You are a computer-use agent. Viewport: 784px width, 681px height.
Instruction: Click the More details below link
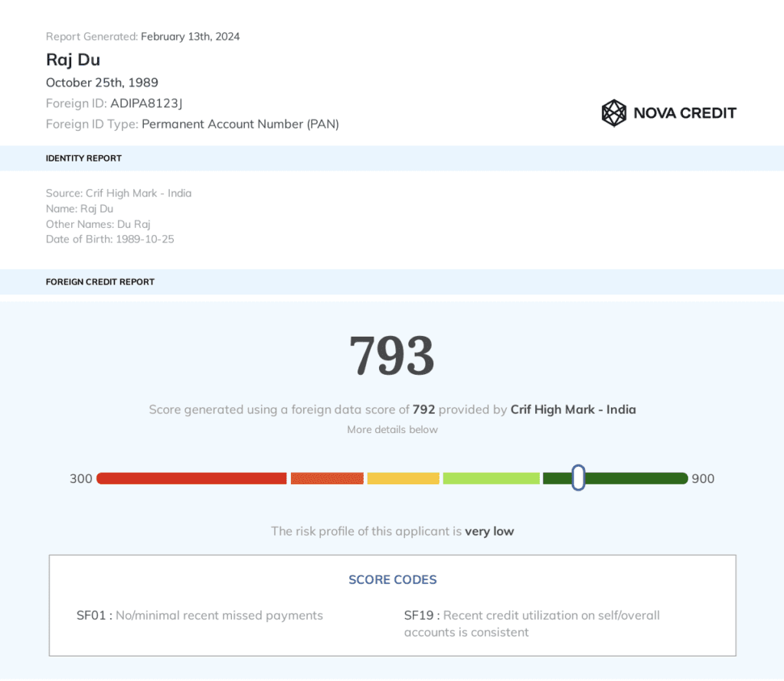(392, 429)
